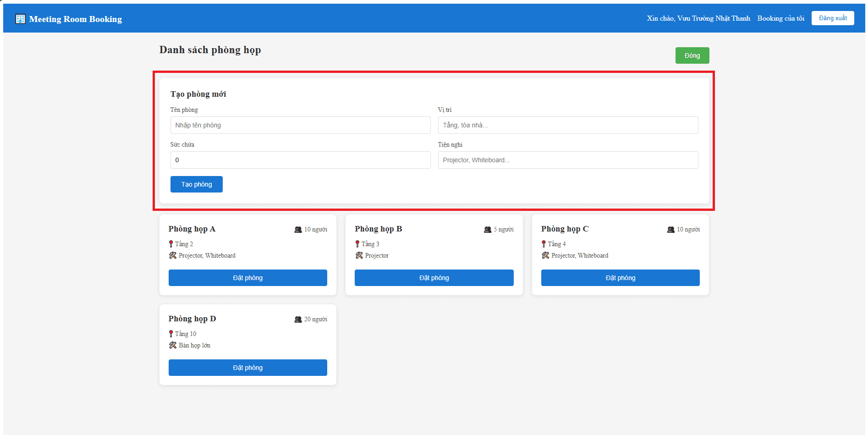Viewport: 868px width, 435px height.
Task: Click location pin icon for Tầng 10
Action: pos(171,334)
